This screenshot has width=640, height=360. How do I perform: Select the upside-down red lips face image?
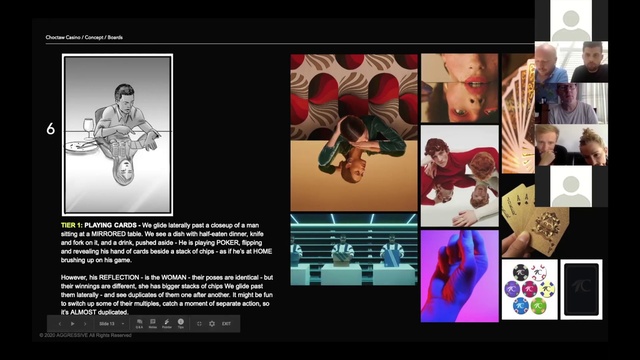coord(460,88)
